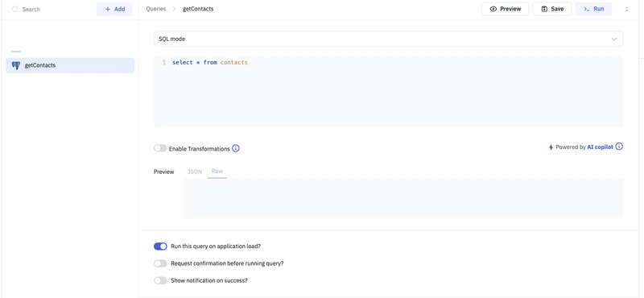Select the Raw preview tab
The height and width of the screenshot is (298, 644).
(x=217, y=171)
